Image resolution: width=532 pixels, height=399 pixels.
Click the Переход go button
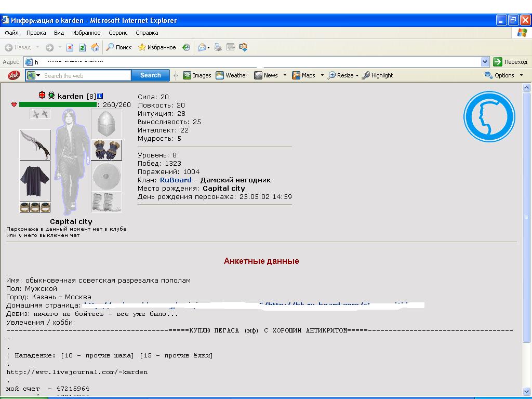tap(510, 62)
